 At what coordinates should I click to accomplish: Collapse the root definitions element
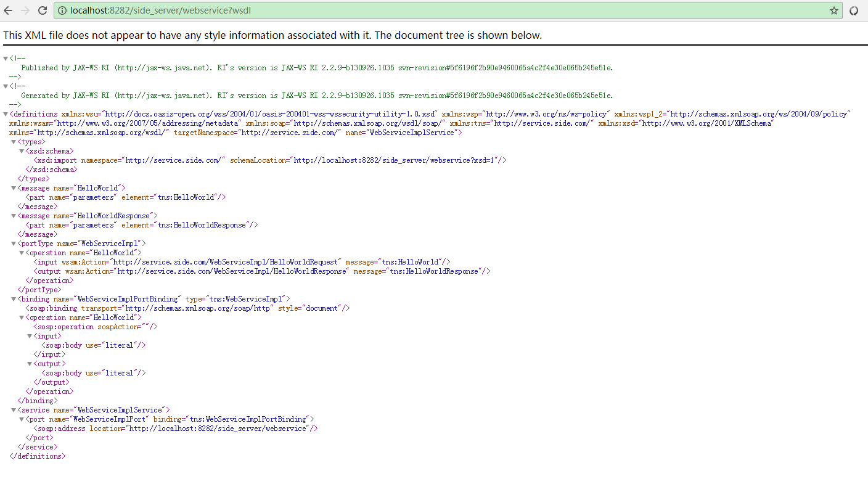pos(6,114)
